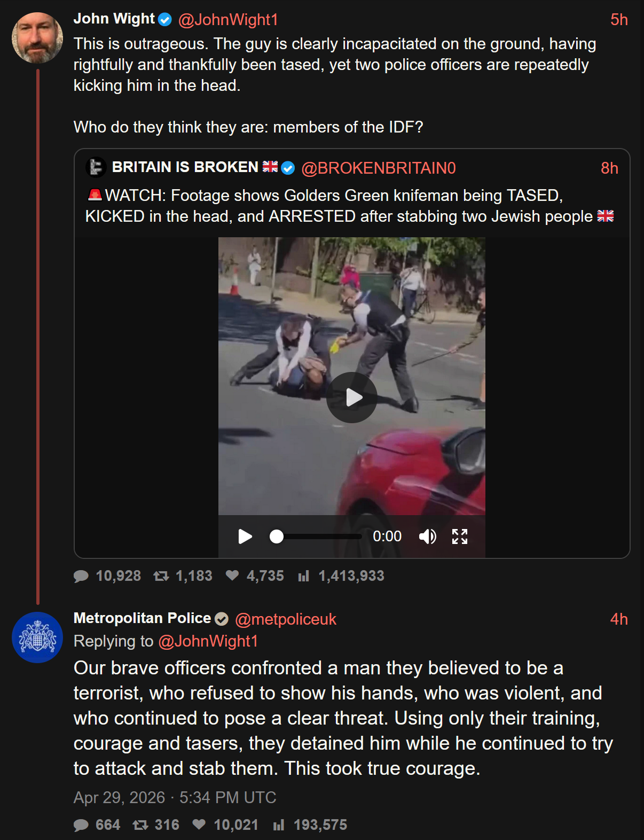Like John Wight's post with 4,735 likes
The height and width of the screenshot is (840, 644).
pyautogui.click(x=232, y=575)
